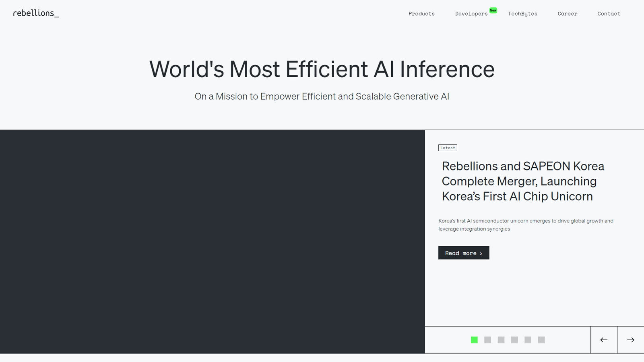Click the Read more button
644x362 pixels.
click(x=464, y=253)
